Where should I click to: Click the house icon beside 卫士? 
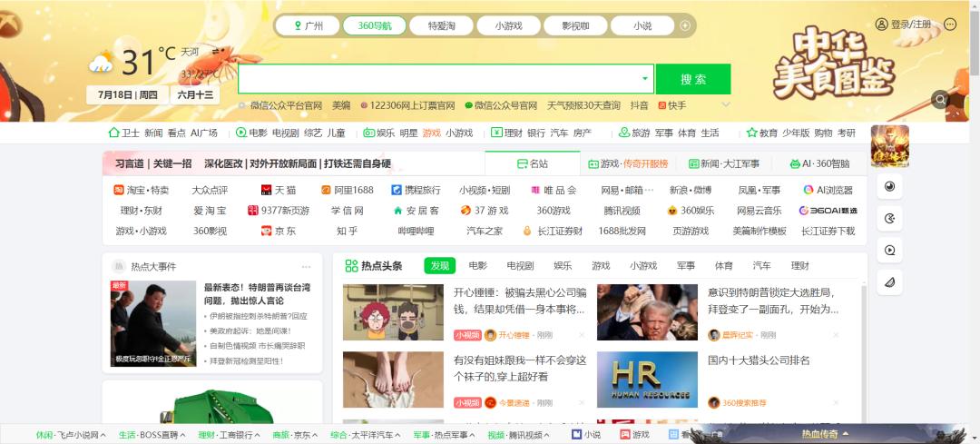(113, 133)
